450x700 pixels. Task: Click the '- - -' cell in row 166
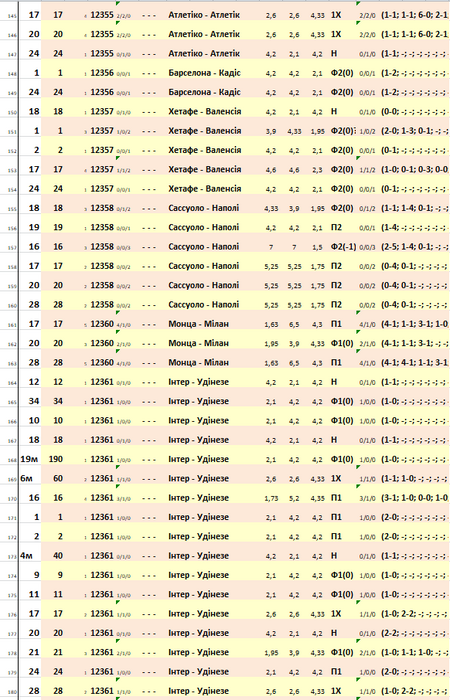149,421
